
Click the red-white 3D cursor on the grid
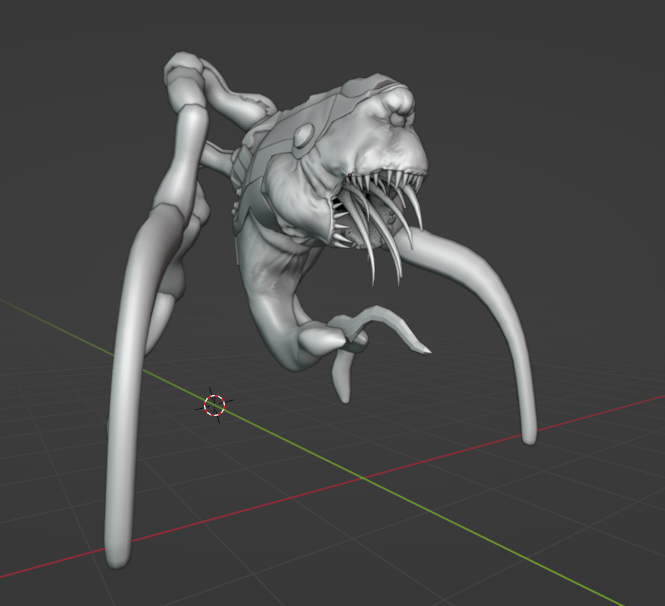tap(214, 405)
